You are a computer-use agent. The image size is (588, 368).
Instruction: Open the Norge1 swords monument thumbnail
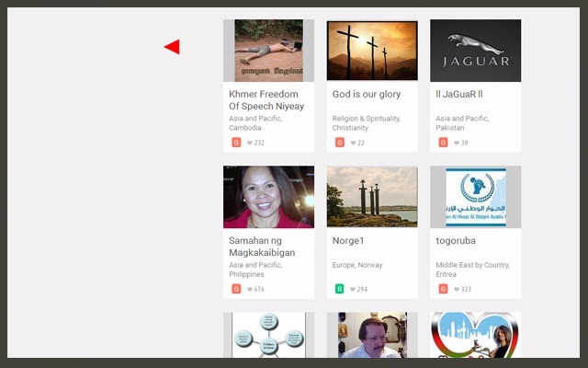(x=372, y=197)
